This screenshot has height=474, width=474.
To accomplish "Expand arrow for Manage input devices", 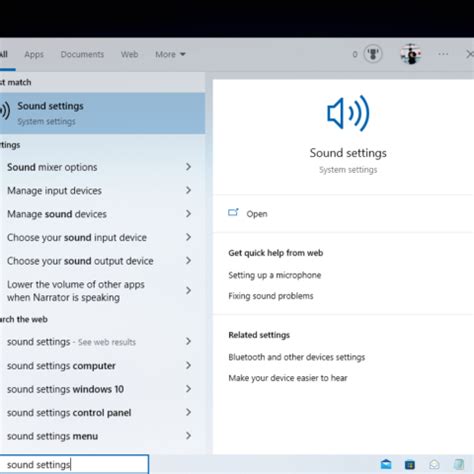I will pyautogui.click(x=188, y=190).
